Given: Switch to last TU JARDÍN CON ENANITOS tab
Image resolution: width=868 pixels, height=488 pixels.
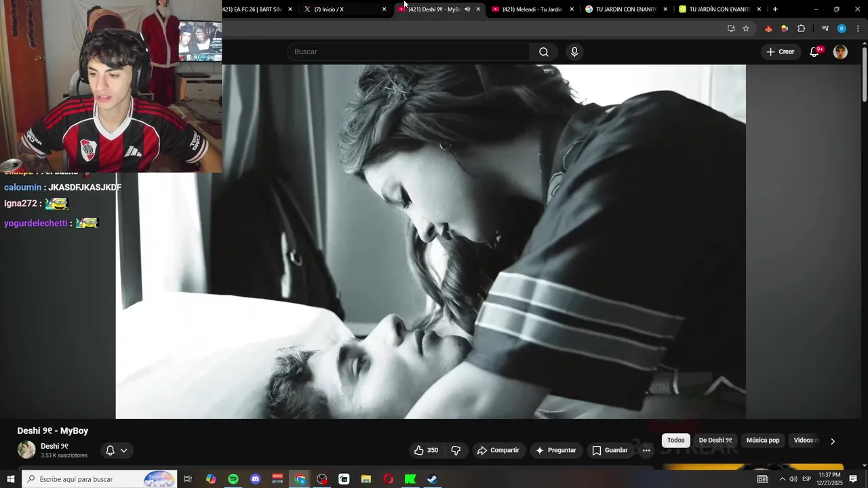Looking at the screenshot, I should (719, 9).
